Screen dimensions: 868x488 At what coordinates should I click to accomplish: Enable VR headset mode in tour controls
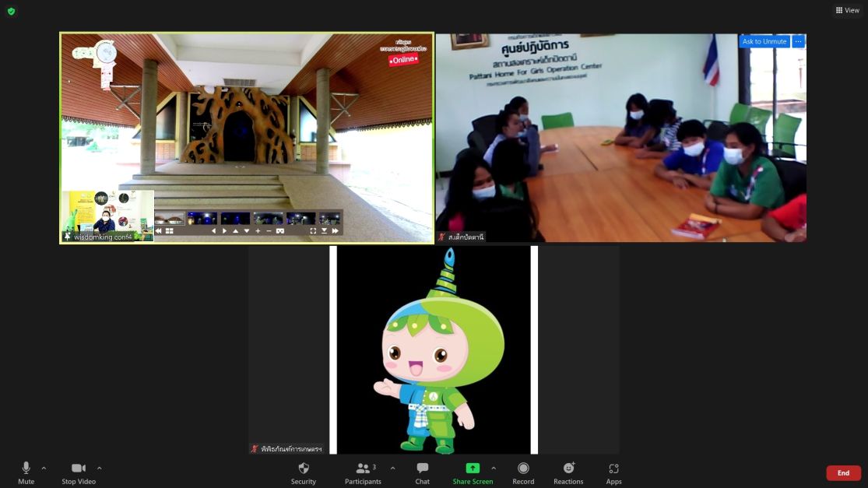280,231
